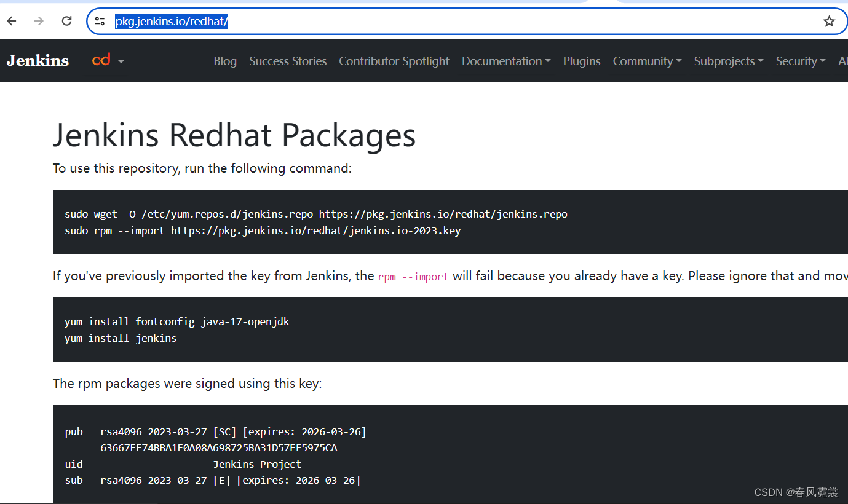This screenshot has height=504, width=848.
Task: Click the pub rsa4096 key line
Action: pos(216,431)
